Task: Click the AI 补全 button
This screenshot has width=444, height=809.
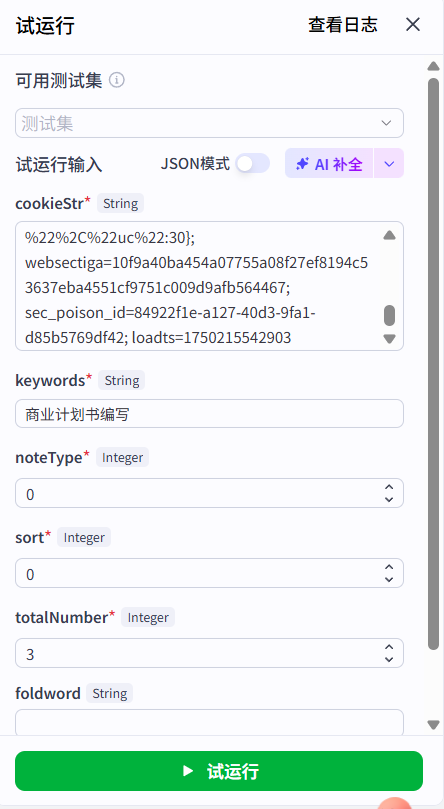Action: (x=329, y=164)
